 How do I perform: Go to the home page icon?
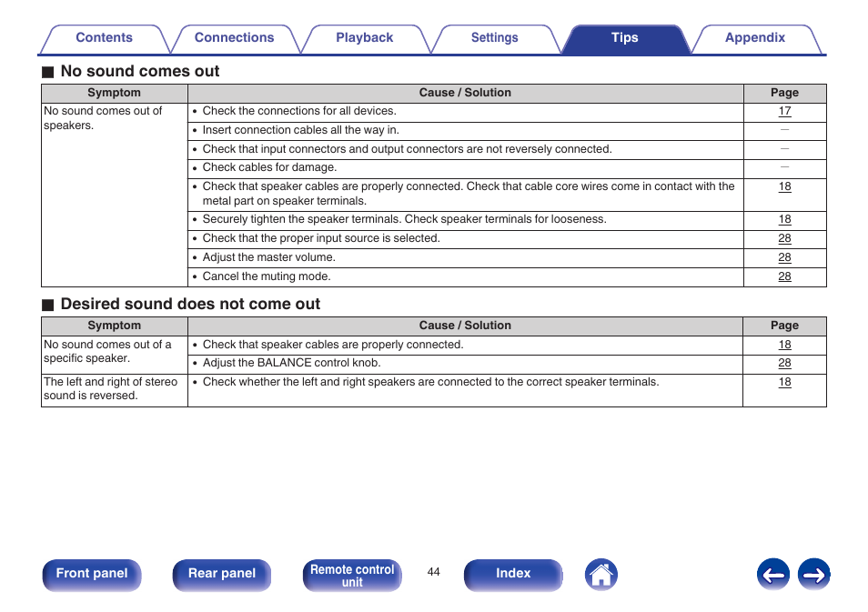coord(601,575)
